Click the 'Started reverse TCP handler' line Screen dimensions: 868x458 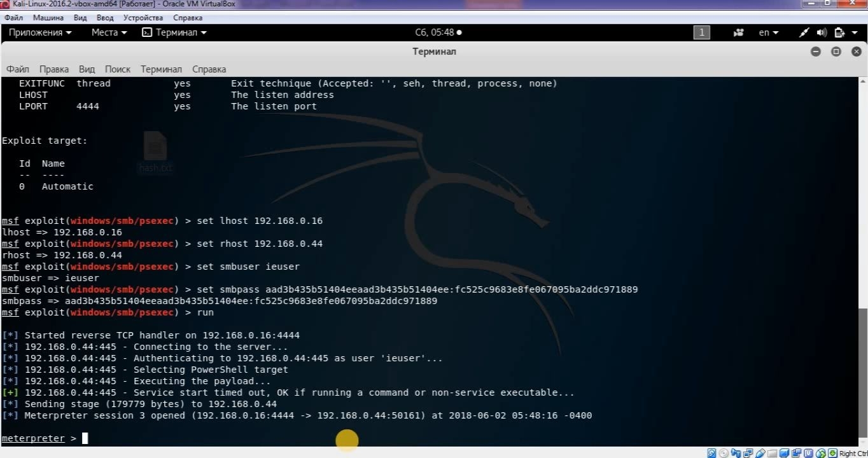coord(151,335)
